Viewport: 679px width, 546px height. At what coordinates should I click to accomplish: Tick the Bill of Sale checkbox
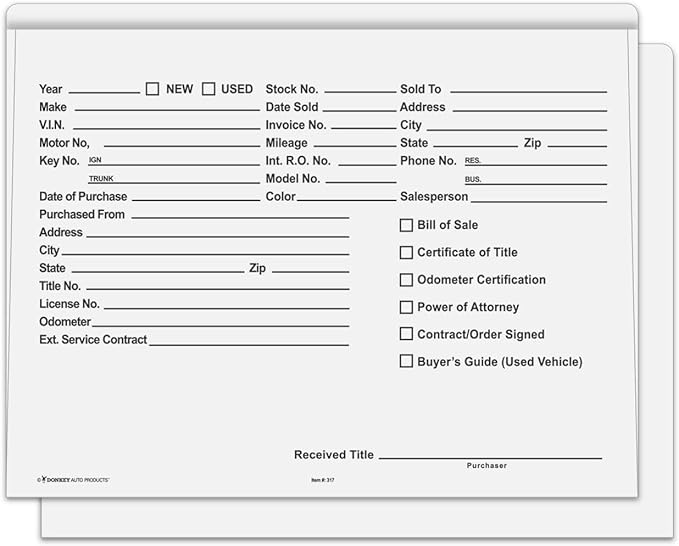point(406,225)
